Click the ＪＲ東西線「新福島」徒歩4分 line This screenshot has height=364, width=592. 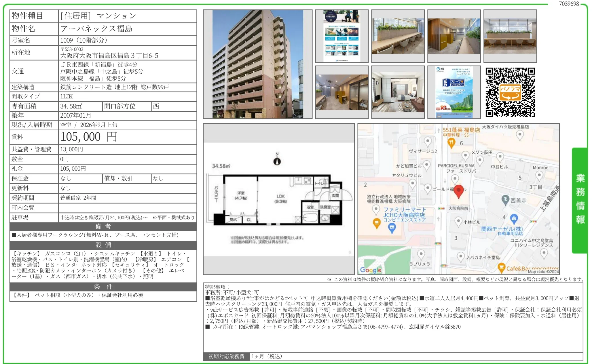(x=99, y=65)
